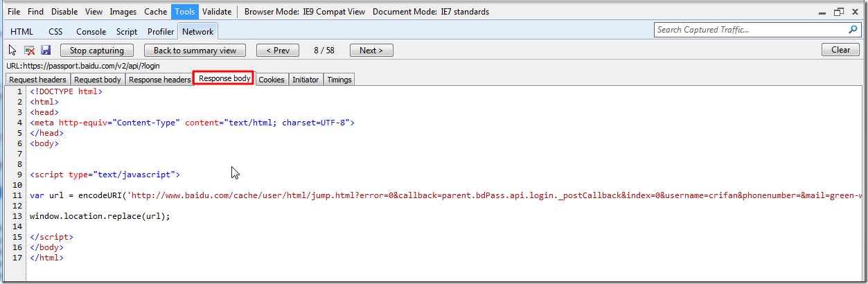Focus the Search Captured Traffic field

pos(751,30)
